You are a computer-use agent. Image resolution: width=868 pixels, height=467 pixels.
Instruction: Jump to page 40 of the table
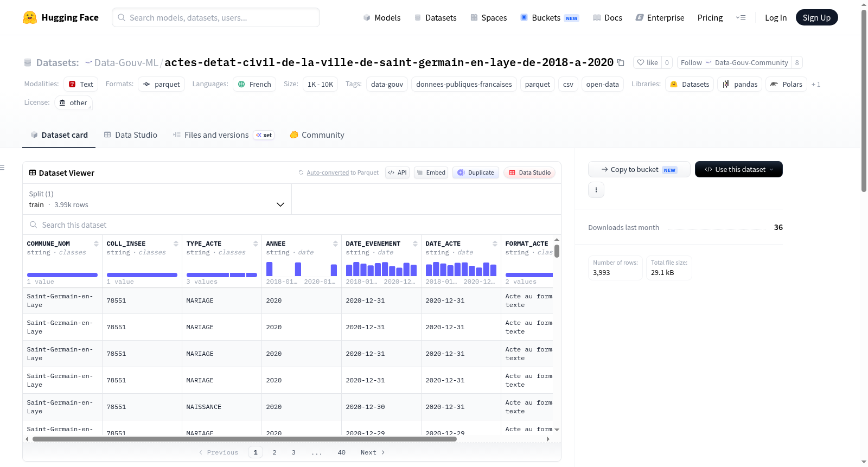[342, 452]
